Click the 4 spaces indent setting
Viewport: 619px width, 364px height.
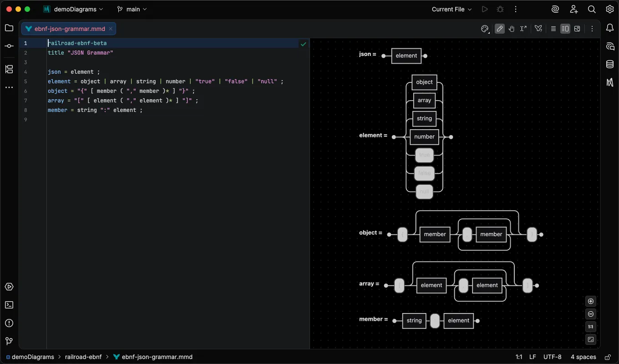(x=583, y=357)
